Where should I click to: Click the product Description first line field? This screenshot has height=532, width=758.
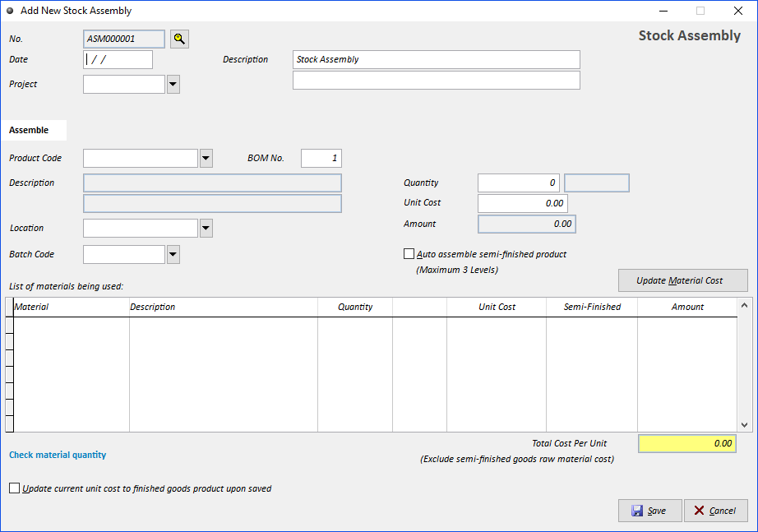(212, 183)
